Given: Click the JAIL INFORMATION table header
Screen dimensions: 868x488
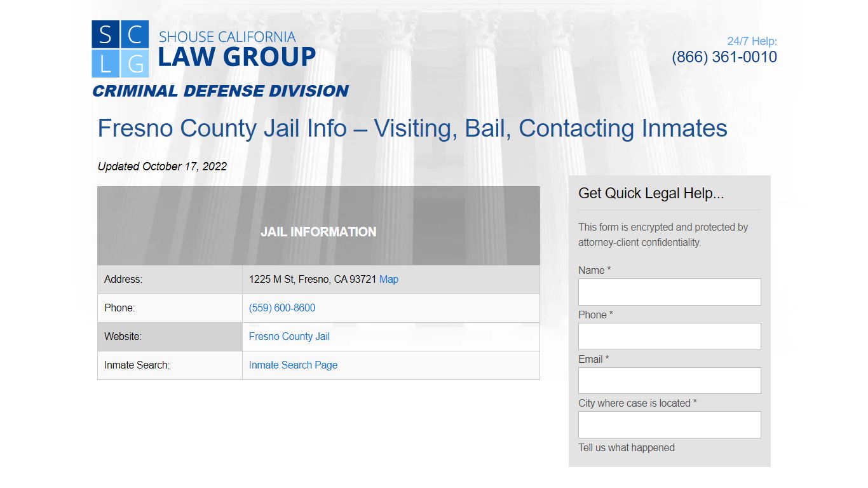Looking at the screenshot, I should [318, 226].
